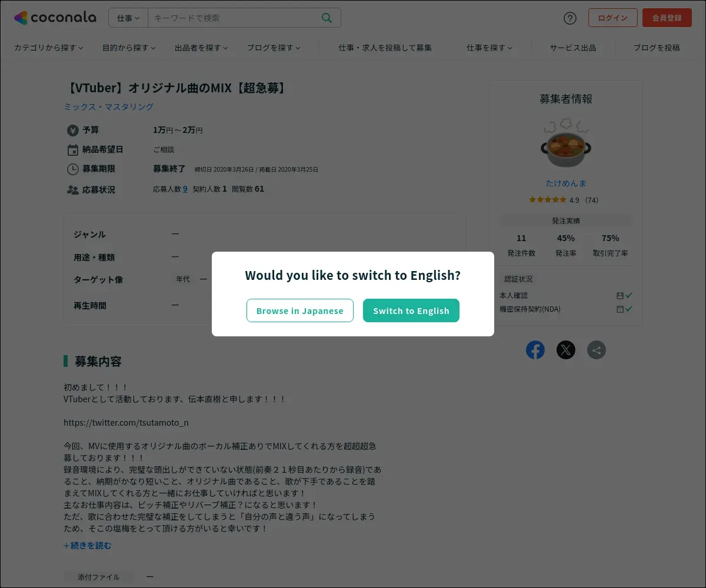Expand 目的から探す menu

coord(129,48)
